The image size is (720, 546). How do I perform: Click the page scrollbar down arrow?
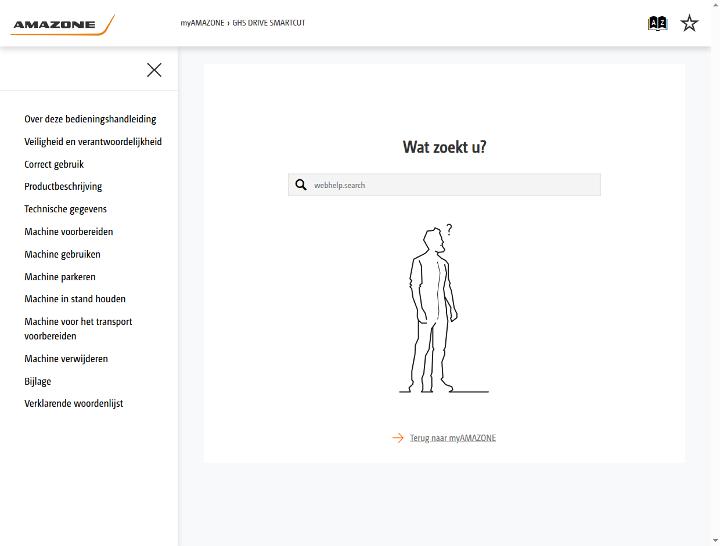tap(715, 541)
